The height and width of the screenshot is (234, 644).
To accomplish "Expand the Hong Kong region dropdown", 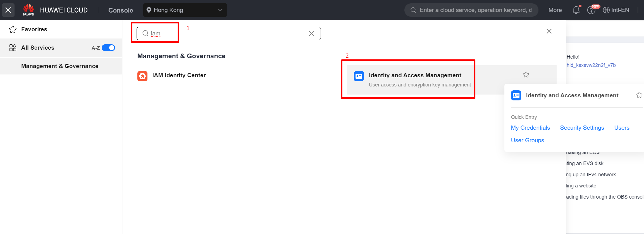I will tap(185, 10).
